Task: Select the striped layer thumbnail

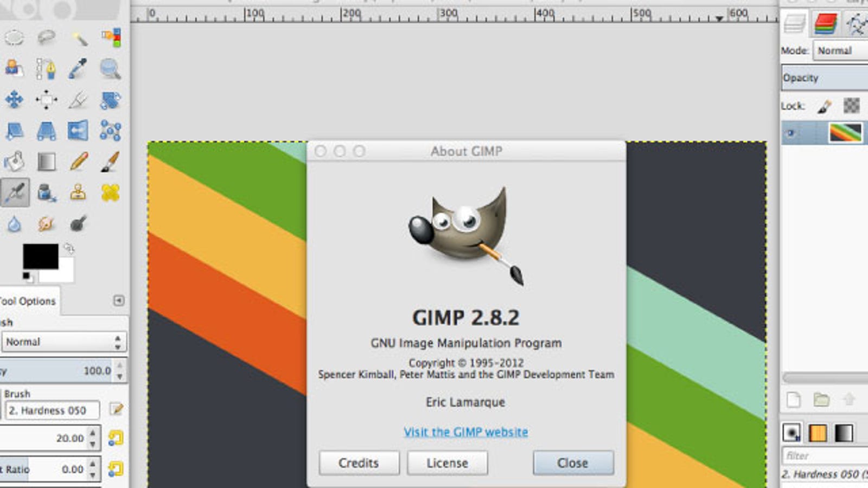Action: (845, 133)
